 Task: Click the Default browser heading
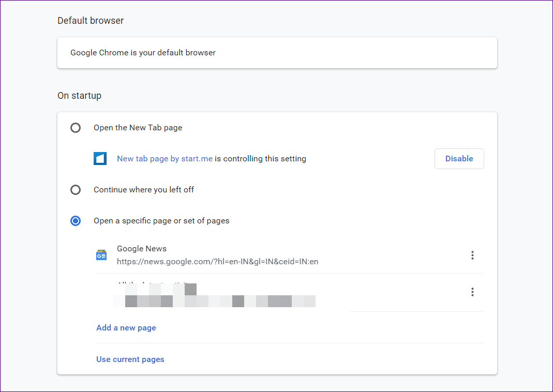coord(91,21)
